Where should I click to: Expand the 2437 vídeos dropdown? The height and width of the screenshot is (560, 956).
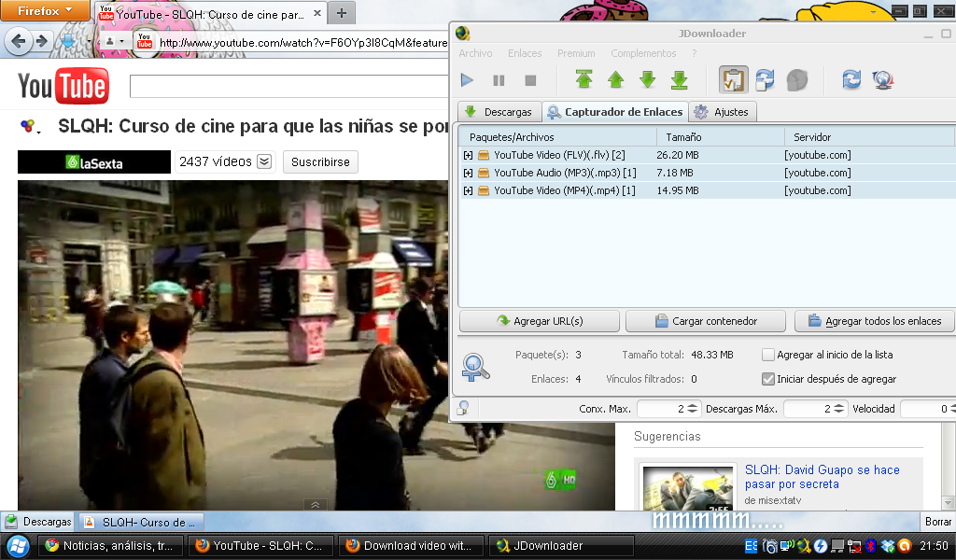coord(264,161)
